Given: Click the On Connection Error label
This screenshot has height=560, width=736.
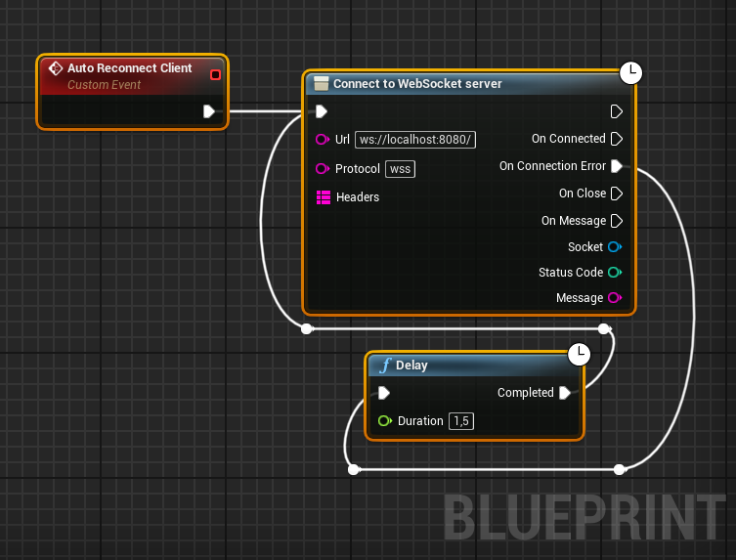Looking at the screenshot, I should pyautogui.click(x=552, y=166).
